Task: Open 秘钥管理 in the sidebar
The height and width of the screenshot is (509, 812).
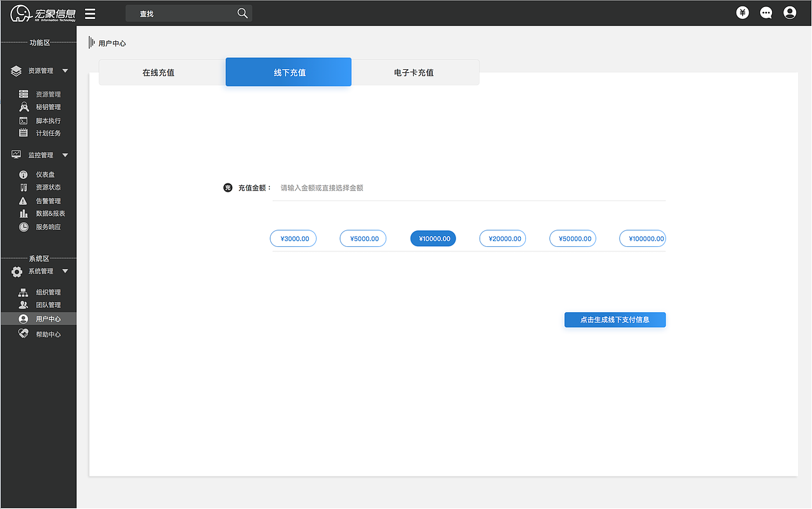Action: [48, 107]
